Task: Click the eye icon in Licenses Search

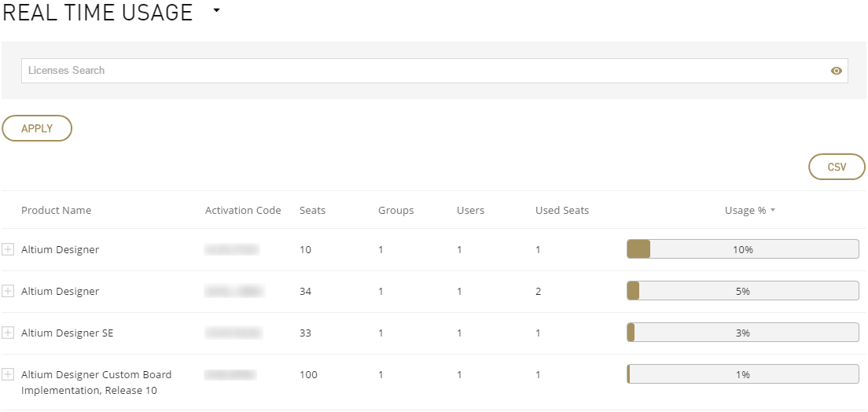Action: pos(836,71)
